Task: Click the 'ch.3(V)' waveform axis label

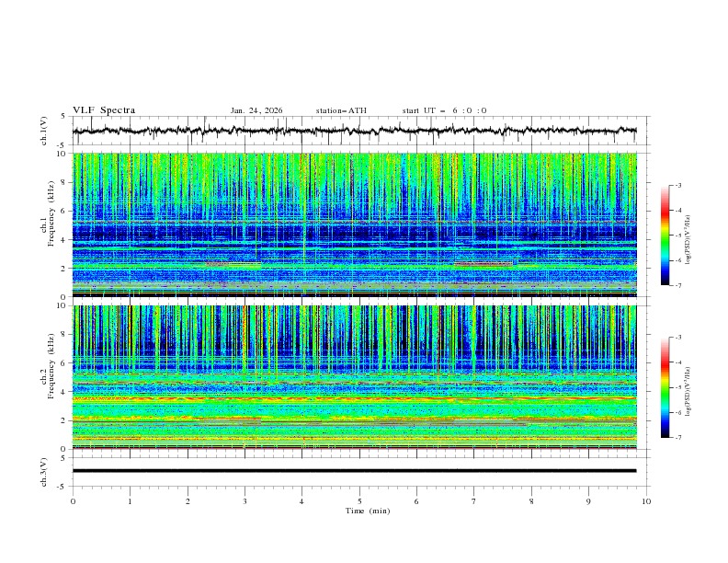Action: click(44, 472)
